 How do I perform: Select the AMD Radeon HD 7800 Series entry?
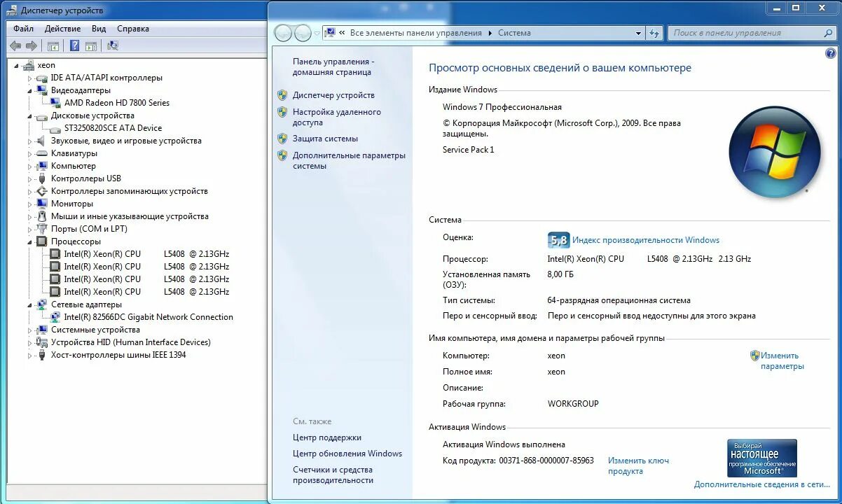point(117,103)
